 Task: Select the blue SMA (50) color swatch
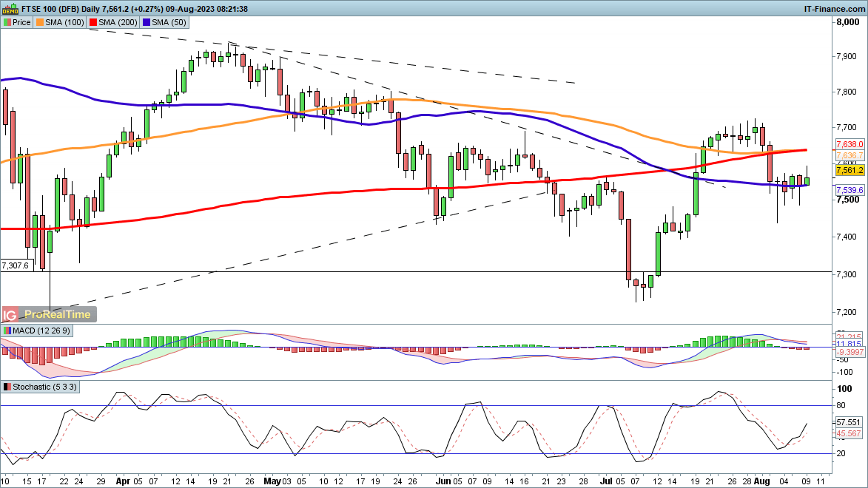pyautogui.click(x=147, y=23)
